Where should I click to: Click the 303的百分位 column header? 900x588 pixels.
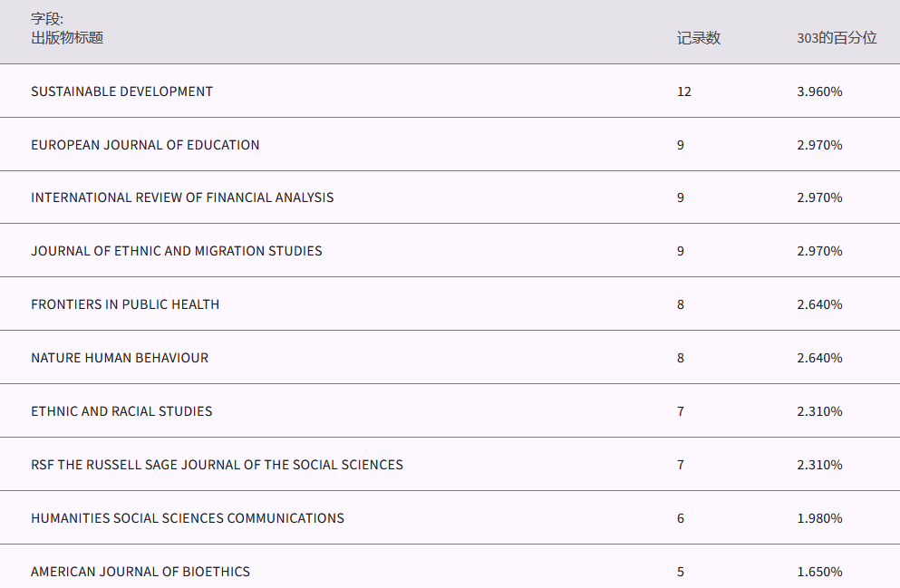click(837, 38)
